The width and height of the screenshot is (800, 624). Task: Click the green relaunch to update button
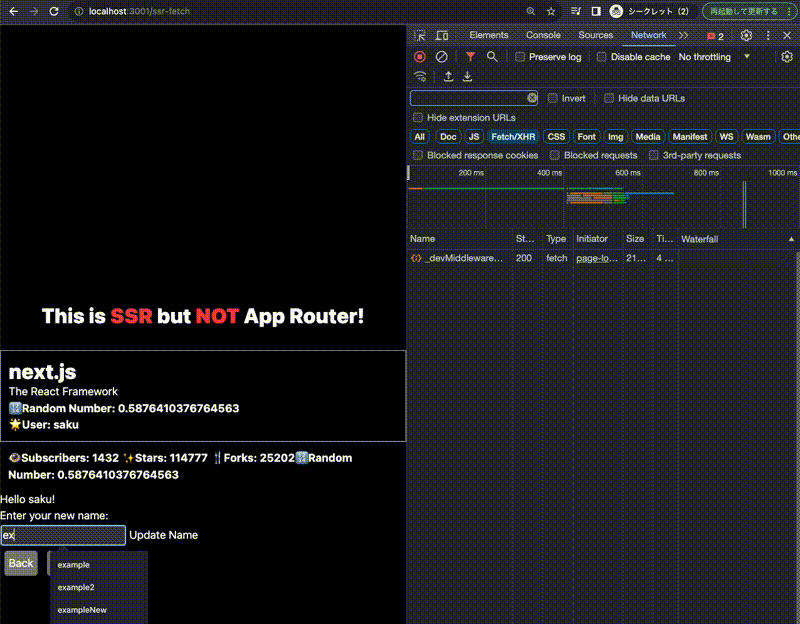coord(748,11)
